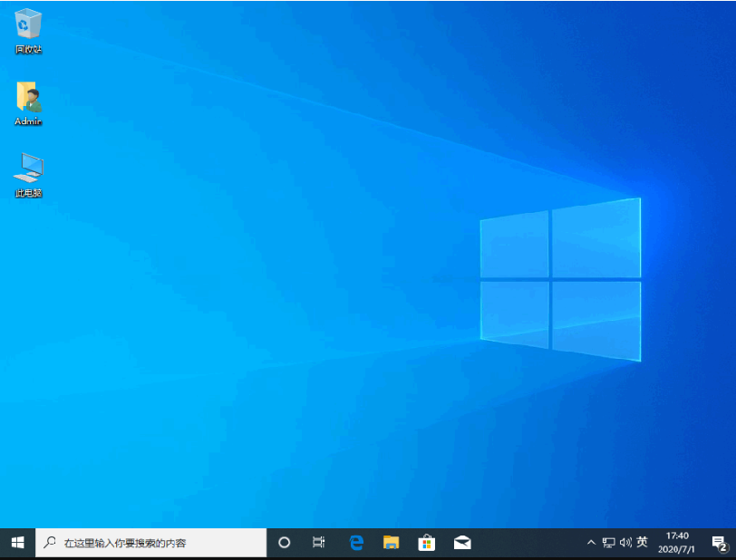This screenshot has height=560, width=736.
Task: Launch Microsoft Edge from the taskbar
Action: tap(356, 543)
